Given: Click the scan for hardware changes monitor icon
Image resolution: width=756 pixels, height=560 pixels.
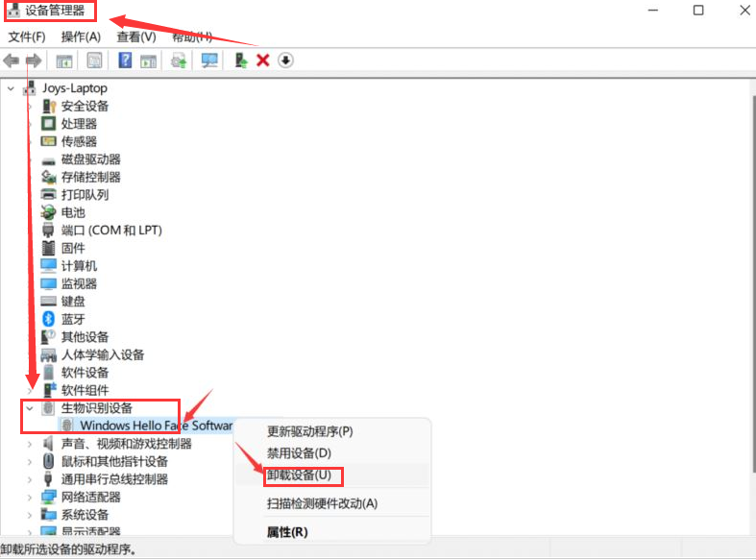Looking at the screenshot, I should 209,61.
